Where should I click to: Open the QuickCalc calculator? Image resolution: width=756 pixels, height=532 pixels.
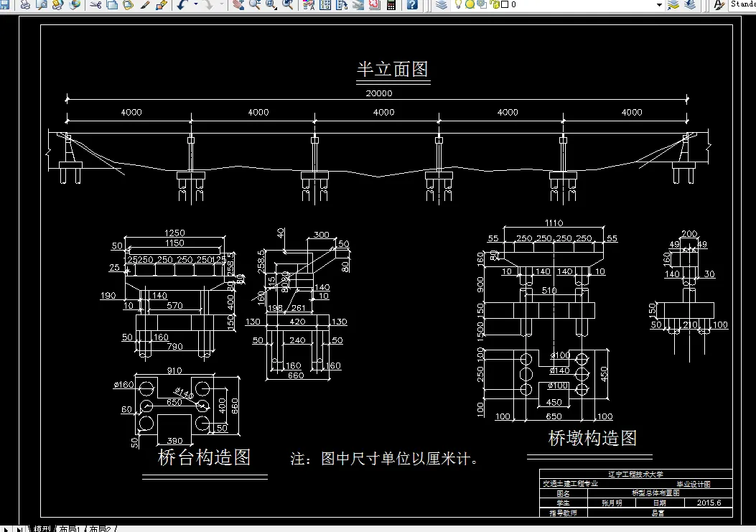coord(391,6)
